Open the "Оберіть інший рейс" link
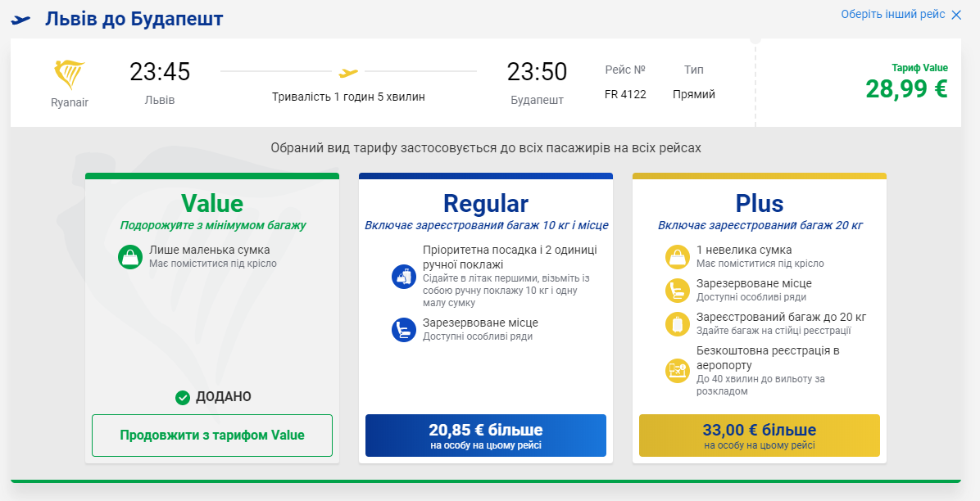 [893, 15]
